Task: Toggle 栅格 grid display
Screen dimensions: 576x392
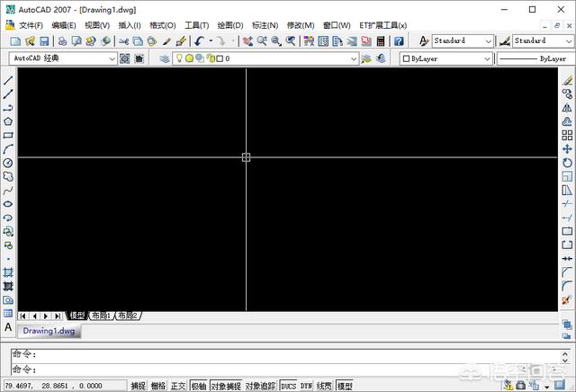Action: tap(158, 386)
